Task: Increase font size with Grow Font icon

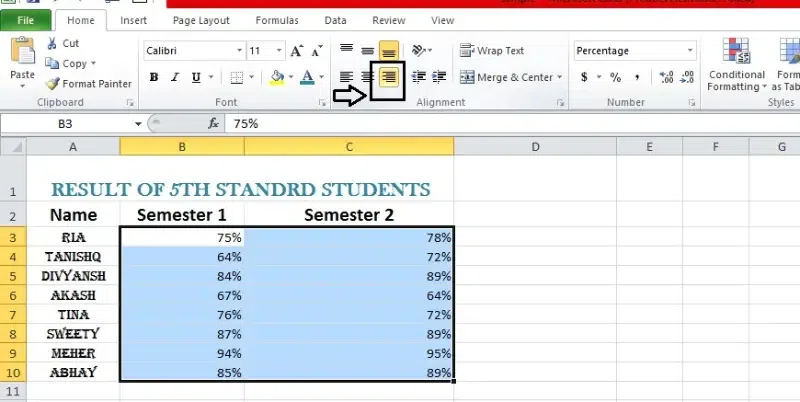Action: click(296, 51)
